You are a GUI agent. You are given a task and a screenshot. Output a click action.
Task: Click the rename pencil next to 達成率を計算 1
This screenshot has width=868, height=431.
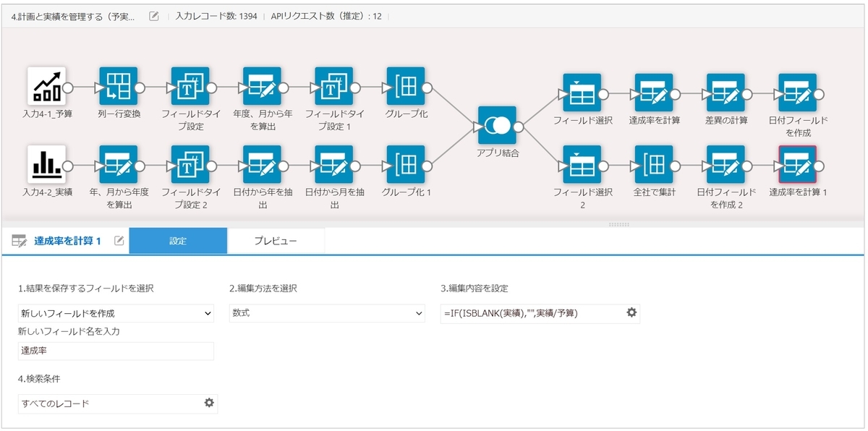(119, 241)
